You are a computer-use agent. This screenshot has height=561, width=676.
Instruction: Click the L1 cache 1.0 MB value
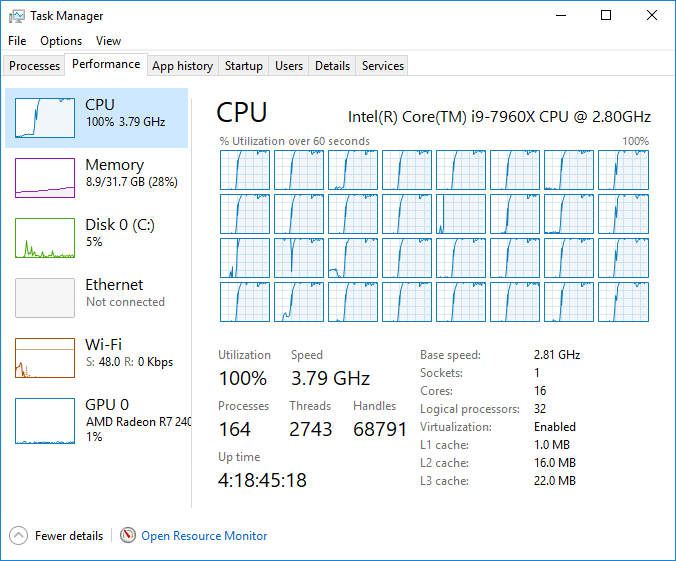[552, 445]
